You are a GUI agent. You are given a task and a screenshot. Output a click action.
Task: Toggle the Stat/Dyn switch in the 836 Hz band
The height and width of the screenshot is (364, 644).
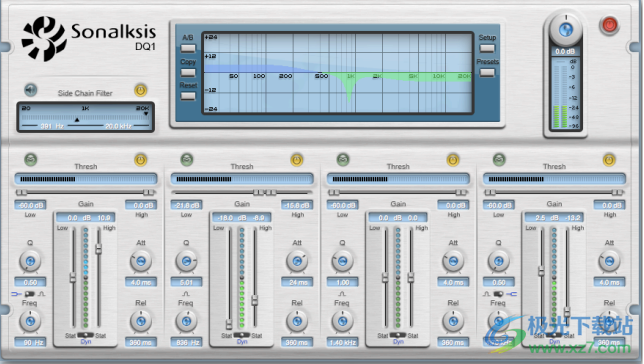(242, 335)
